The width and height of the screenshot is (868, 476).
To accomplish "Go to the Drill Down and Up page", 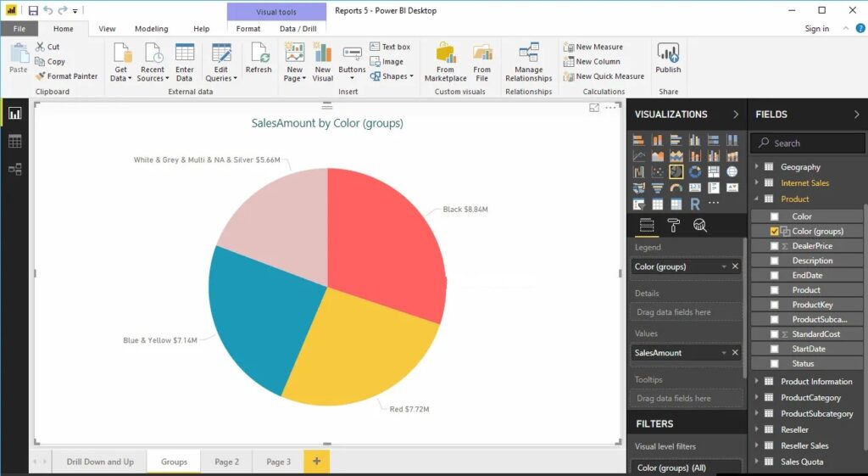I will coord(100,462).
